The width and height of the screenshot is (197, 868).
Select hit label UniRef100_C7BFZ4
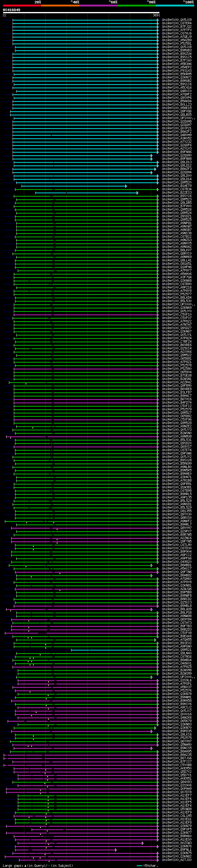pos(177,342)
